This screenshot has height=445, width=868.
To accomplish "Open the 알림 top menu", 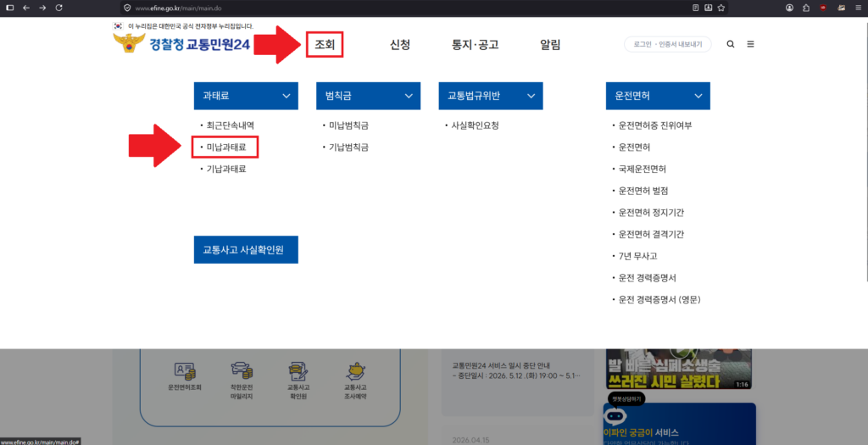I will tap(550, 44).
